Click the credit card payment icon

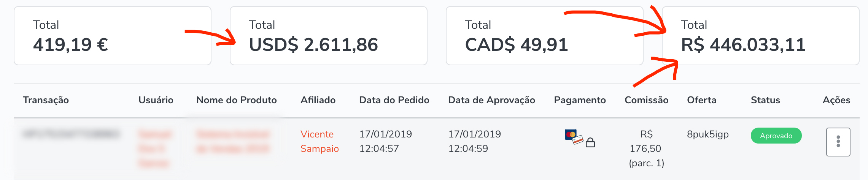tap(574, 137)
